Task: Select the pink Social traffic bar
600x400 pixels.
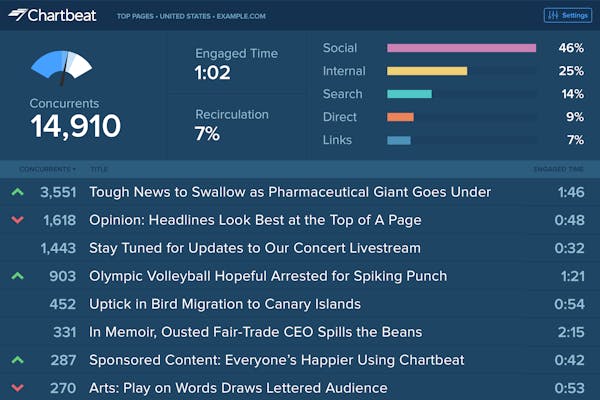Action: click(461, 48)
